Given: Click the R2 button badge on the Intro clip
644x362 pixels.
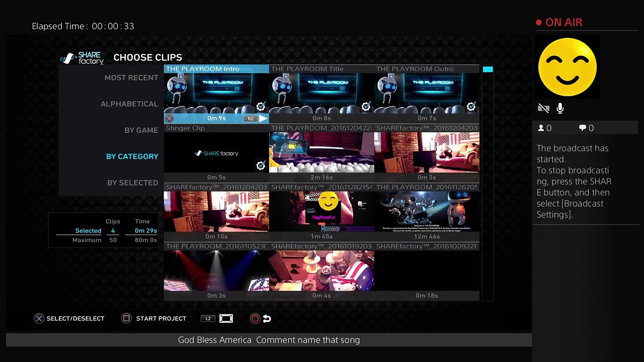Looking at the screenshot, I should coord(251,119).
